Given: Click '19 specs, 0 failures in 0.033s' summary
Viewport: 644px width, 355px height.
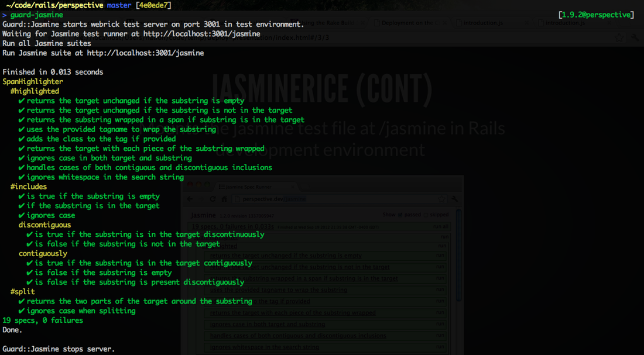Looking at the screenshot, I should tap(233, 226).
